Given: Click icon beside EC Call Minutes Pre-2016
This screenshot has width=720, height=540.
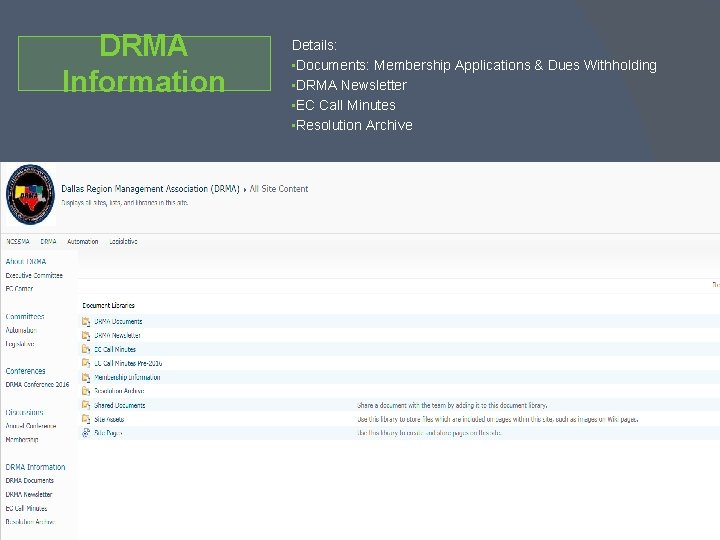Looking at the screenshot, I should [x=86, y=363].
